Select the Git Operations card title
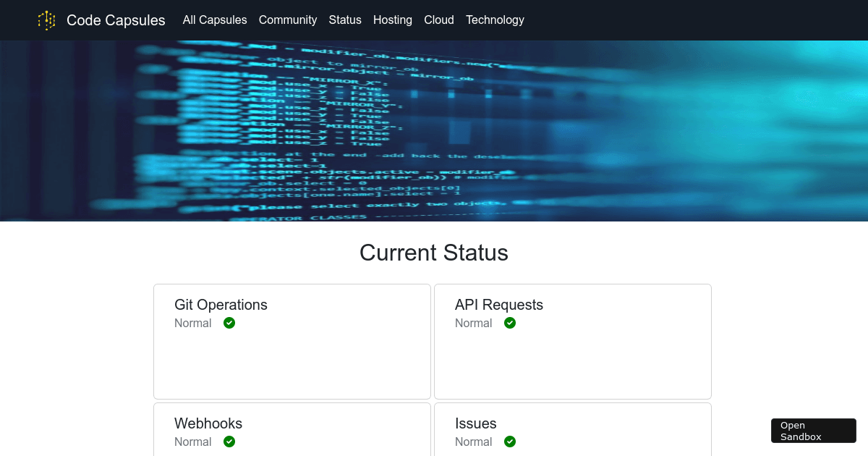The image size is (868, 456). pos(221,305)
